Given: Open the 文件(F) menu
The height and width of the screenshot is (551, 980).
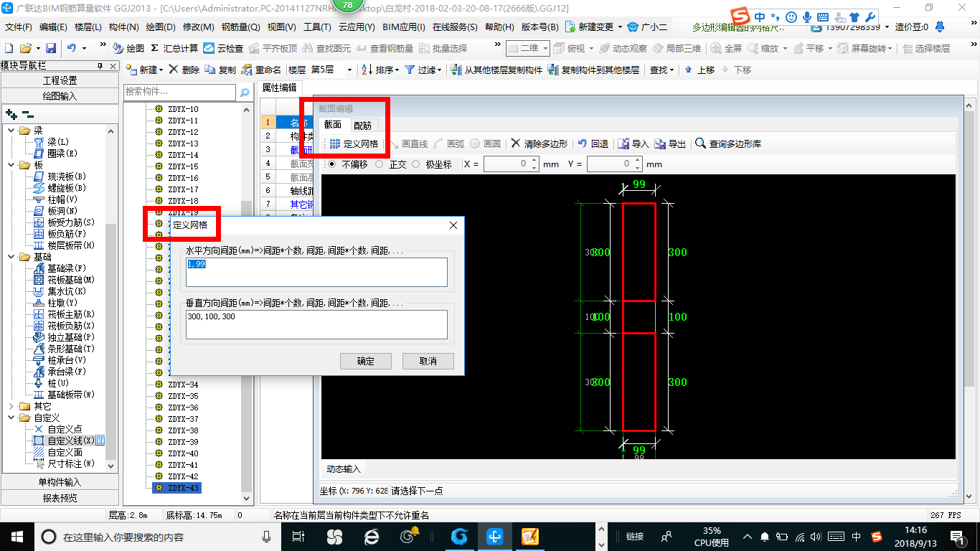Looking at the screenshot, I should (x=19, y=27).
